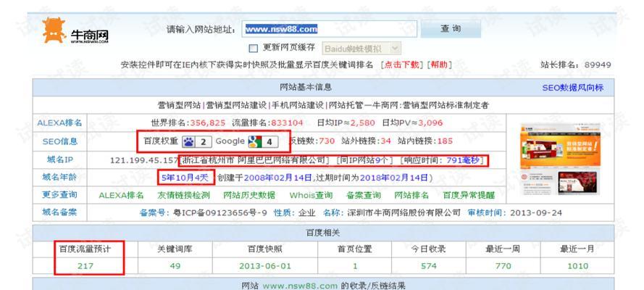Click review date 2013-09-24
644x290 pixels.
[x=536, y=212]
